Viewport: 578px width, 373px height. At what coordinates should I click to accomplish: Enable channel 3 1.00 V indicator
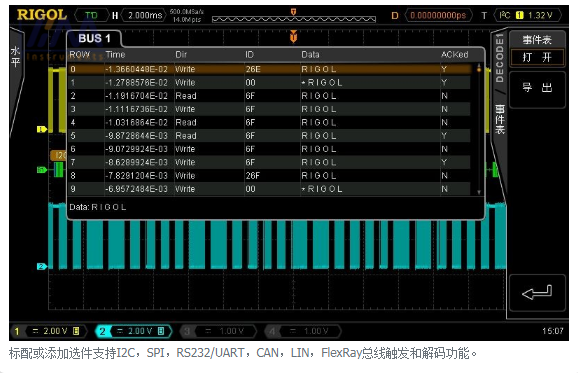(218, 331)
